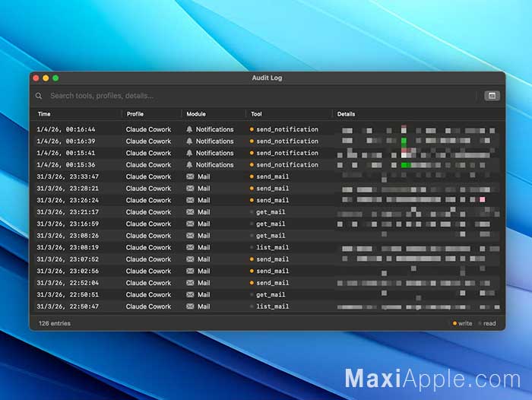Click bell icon in the 00:16:39 row
The height and width of the screenshot is (400, 532).
tap(189, 141)
